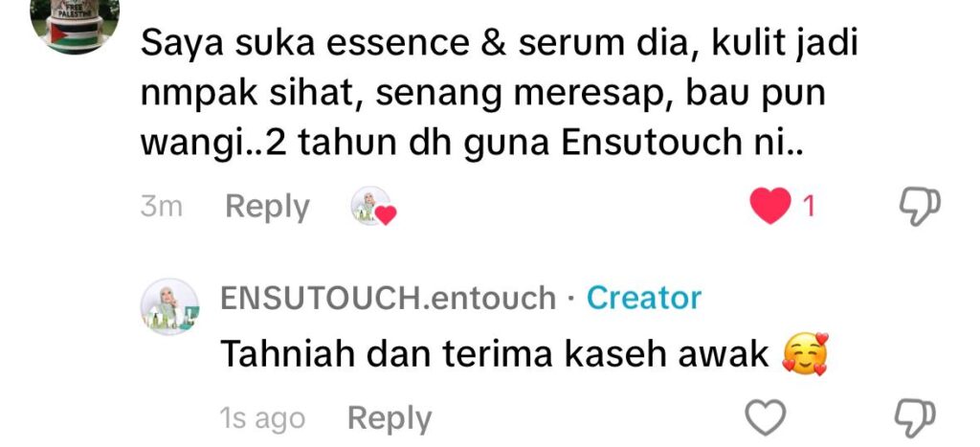Reply to the essence & serum comment
The height and width of the screenshot is (447, 980).
tap(268, 208)
